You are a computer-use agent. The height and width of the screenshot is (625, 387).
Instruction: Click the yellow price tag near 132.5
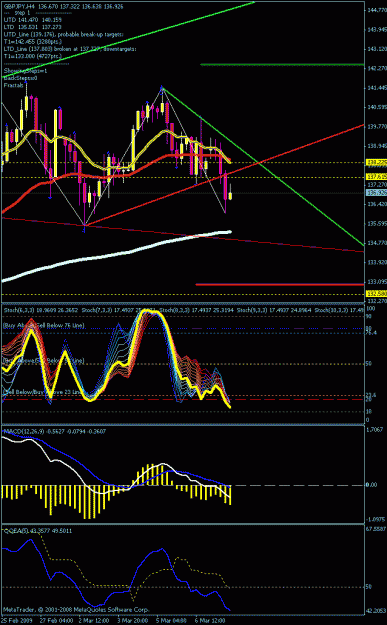pyautogui.click(x=376, y=294)
